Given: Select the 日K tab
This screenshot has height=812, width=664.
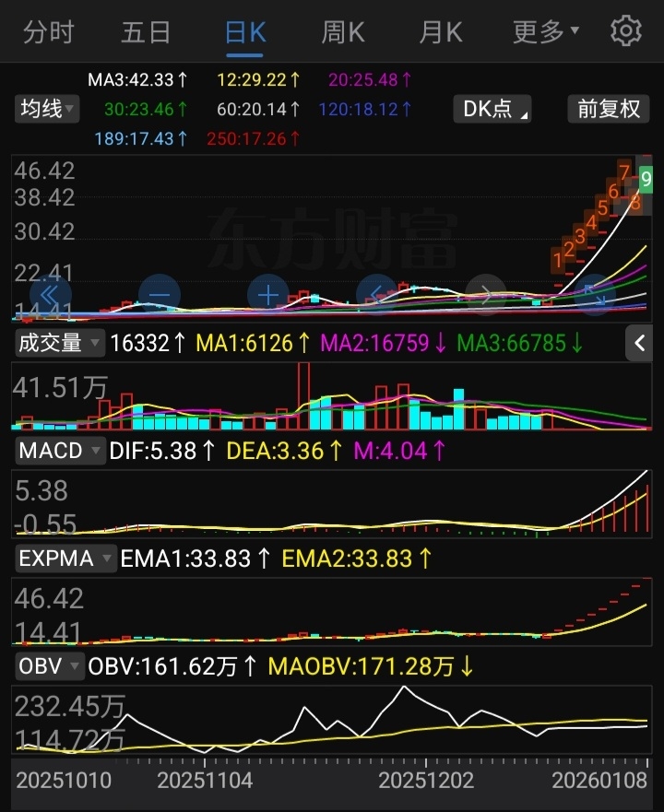Looking at the screenshot, I should pyautogui.click(x=245, y=33).
